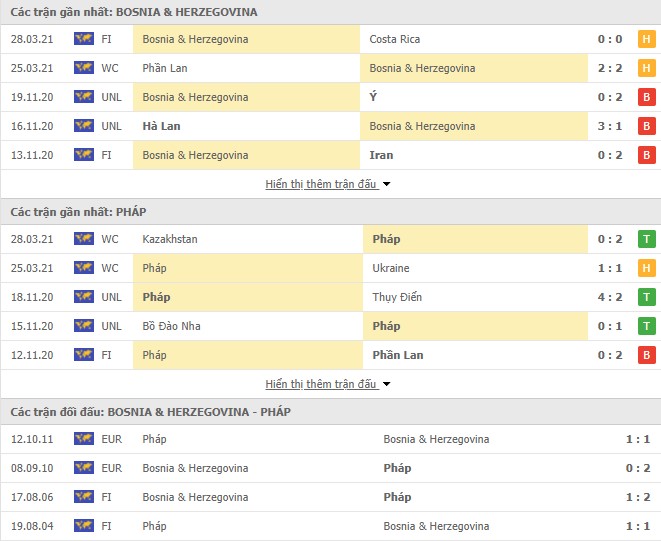Click the flag icon in 12.10.11 EUR row
This screenshot has width=661, height=541.
[x=84, y=439]
